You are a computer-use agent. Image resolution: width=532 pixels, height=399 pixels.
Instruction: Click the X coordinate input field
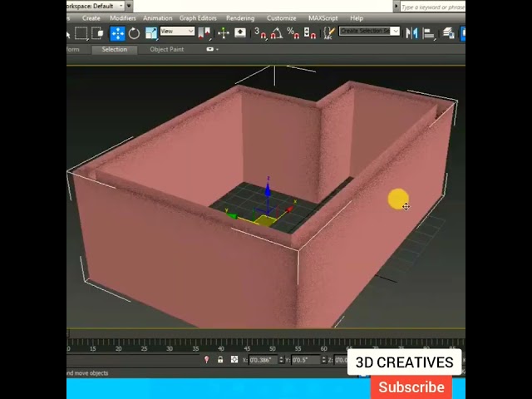(264, 360)
